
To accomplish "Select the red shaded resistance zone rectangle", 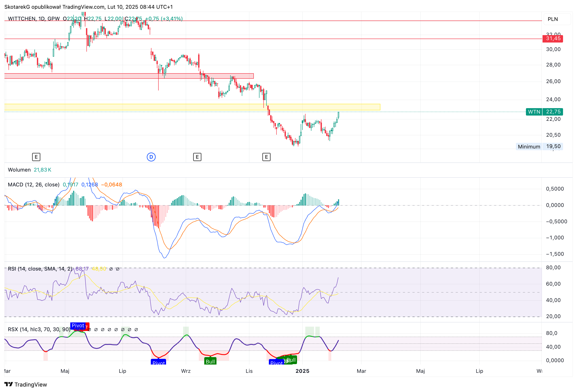I will click(129, 76).
